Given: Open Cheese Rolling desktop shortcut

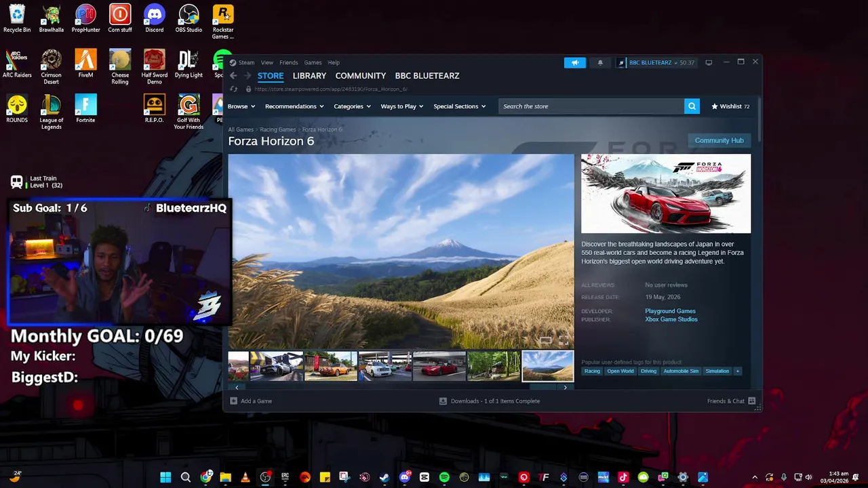Looking at the screenshot, I should coord(120,67).
